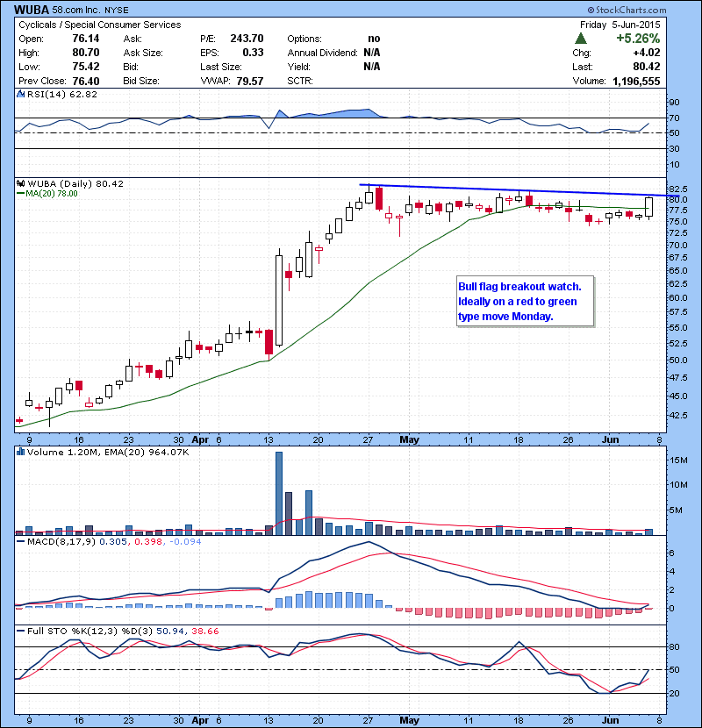Click the RSI indicator icon beside RSI(14)
The width and height of the screenshot is (702, 728).
click(20, 94)
